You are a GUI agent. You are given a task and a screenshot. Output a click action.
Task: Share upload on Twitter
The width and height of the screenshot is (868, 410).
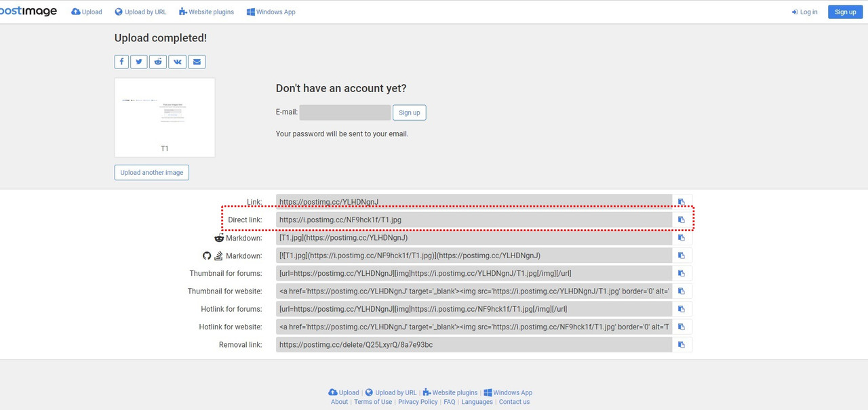[x=139, y=62]
